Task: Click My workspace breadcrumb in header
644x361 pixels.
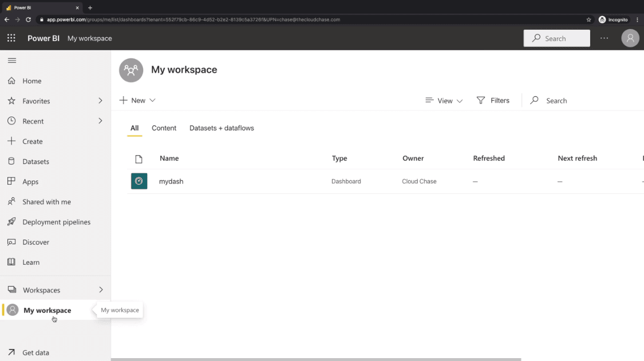Action: click(89, 38)
